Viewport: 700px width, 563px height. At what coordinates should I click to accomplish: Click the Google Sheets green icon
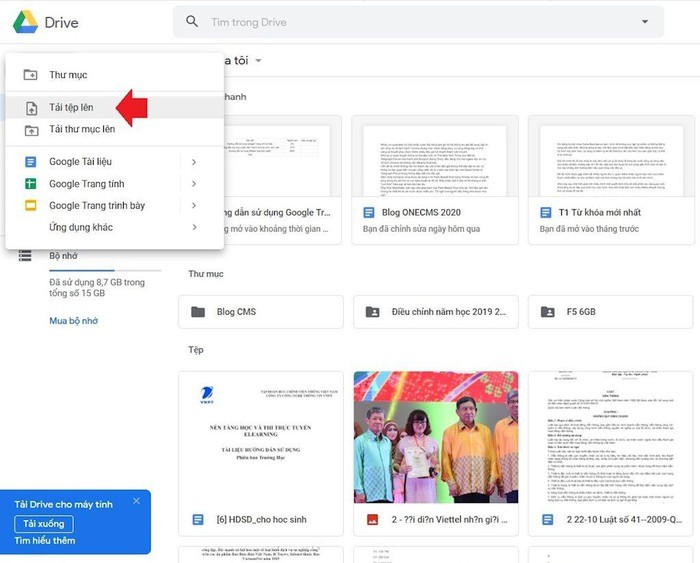click(30, 184)
